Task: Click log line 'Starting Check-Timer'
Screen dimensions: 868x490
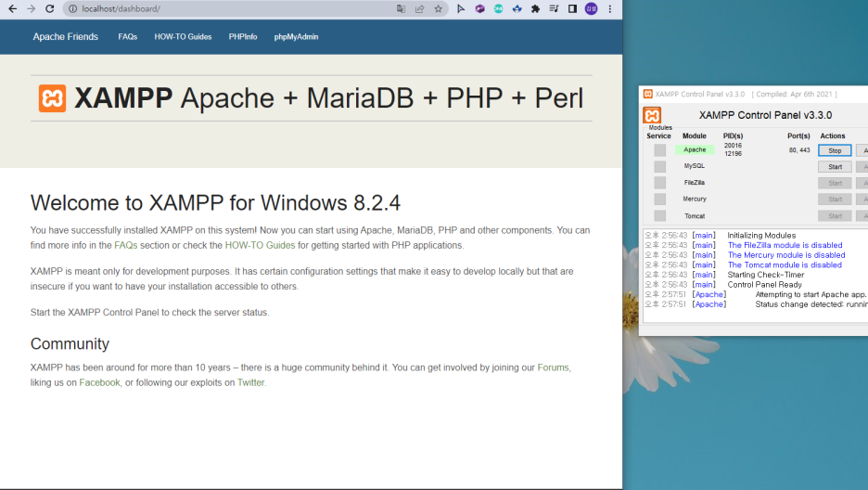Action: click(766, 275)
